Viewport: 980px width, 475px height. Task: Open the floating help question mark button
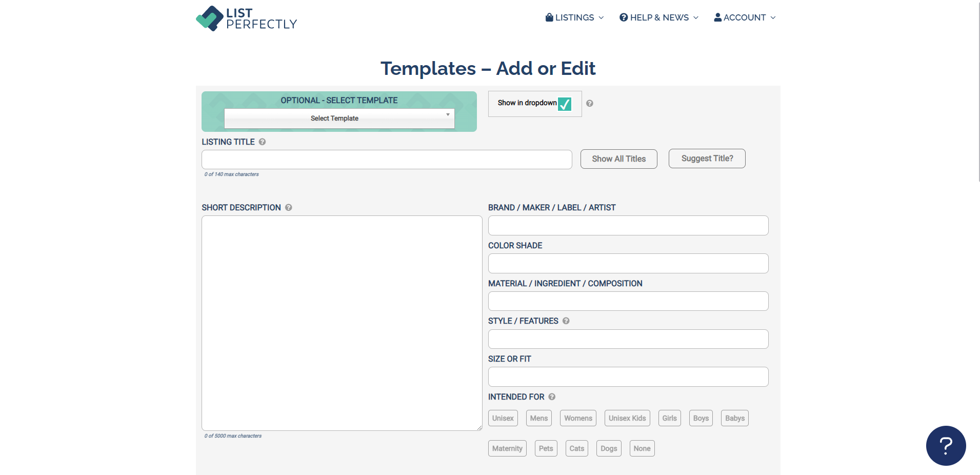[946, 446]
